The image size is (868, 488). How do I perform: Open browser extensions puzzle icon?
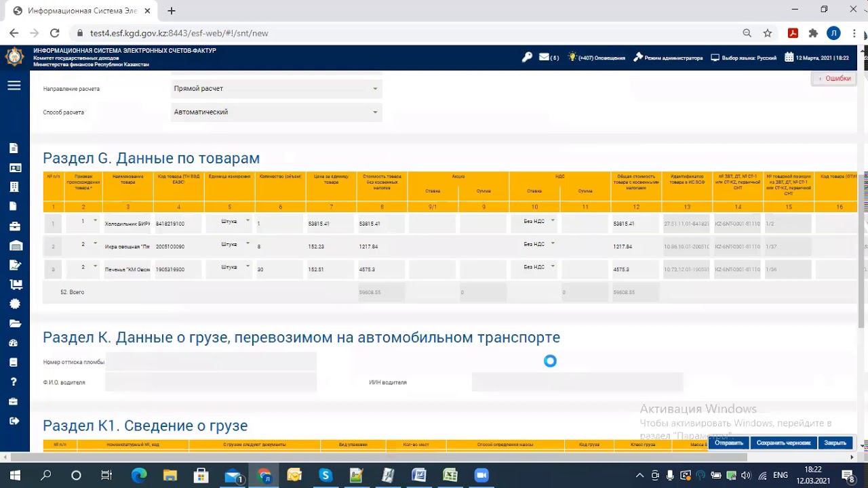[813, 33]
